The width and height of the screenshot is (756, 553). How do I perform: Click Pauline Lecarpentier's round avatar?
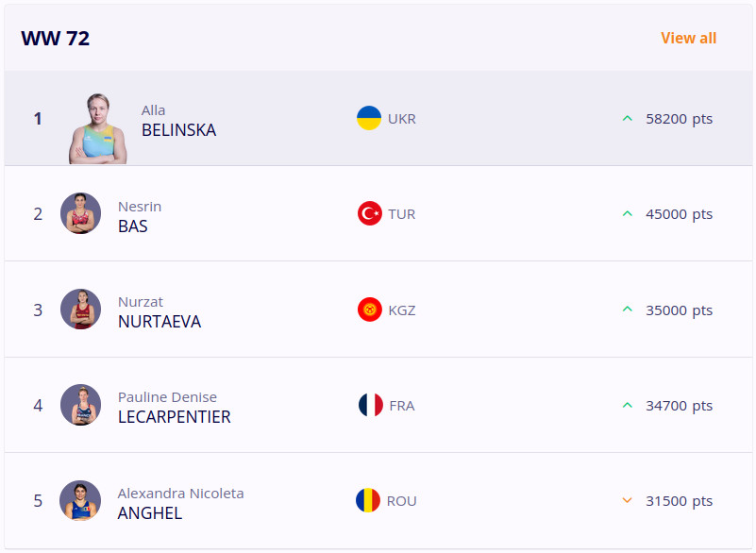(x=80, y=405)
